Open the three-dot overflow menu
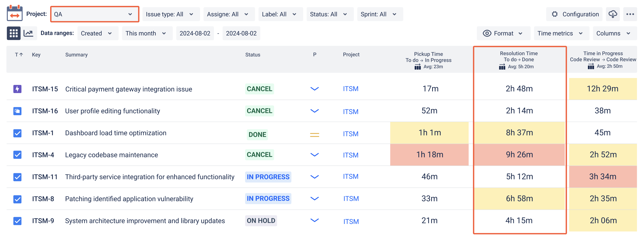The width and height of the screenshot is (644, 236). tap(630, 14)
